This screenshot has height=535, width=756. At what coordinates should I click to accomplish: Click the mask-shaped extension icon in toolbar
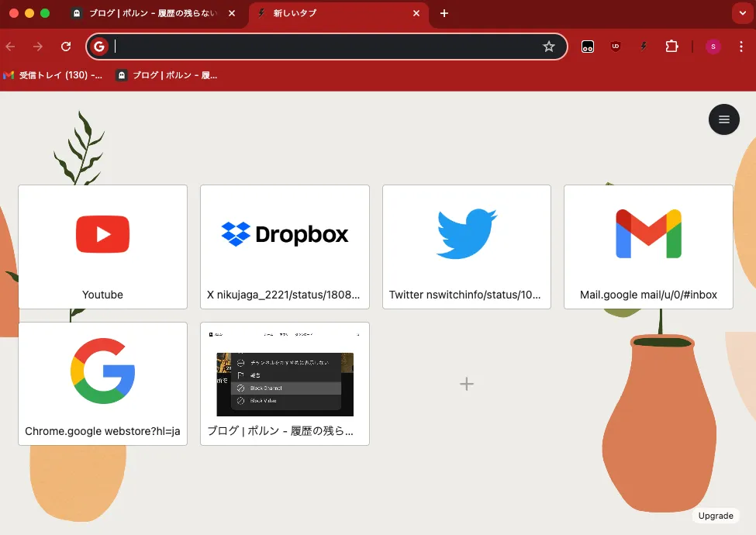tap(588, 47)
